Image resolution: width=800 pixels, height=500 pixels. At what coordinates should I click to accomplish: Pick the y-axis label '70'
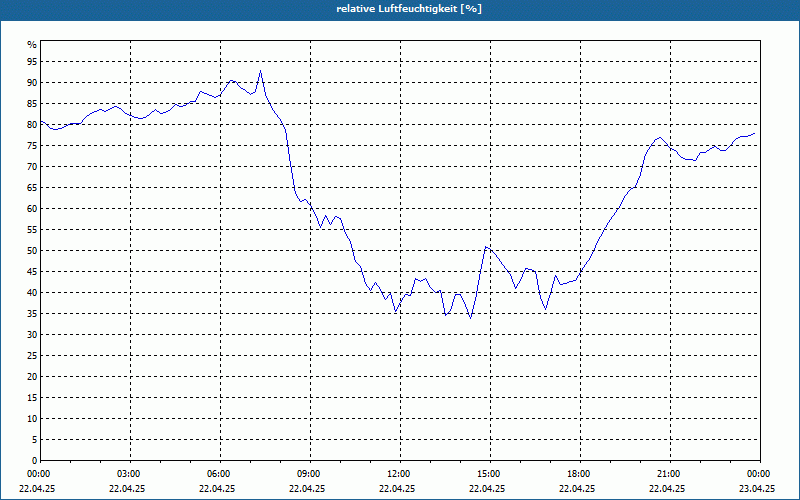click(x=32, y=167)
